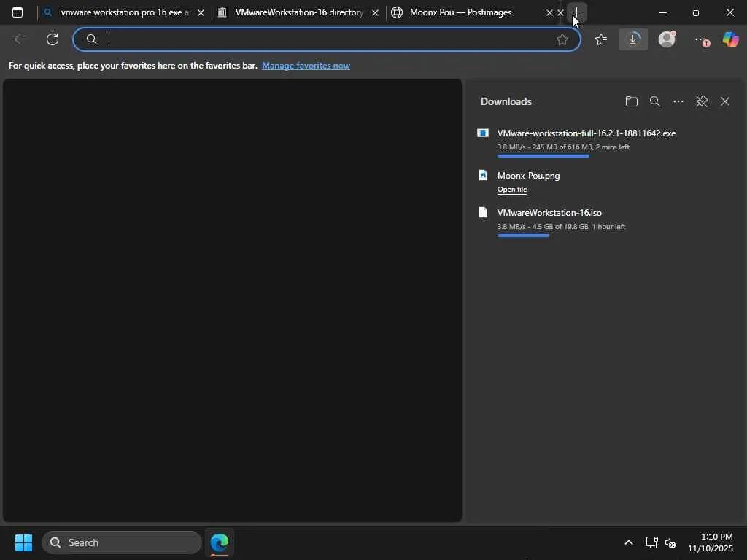
Task: Click the exe file icon in Downloads
Action: 483,133
